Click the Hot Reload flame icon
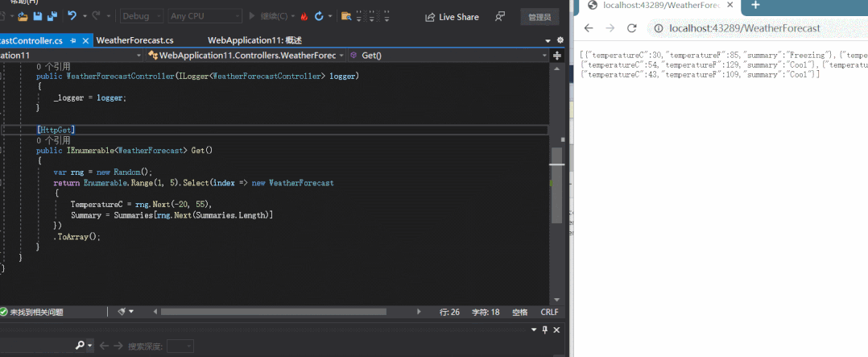This screenshot has height=357, width=868. tap(304, 17)
